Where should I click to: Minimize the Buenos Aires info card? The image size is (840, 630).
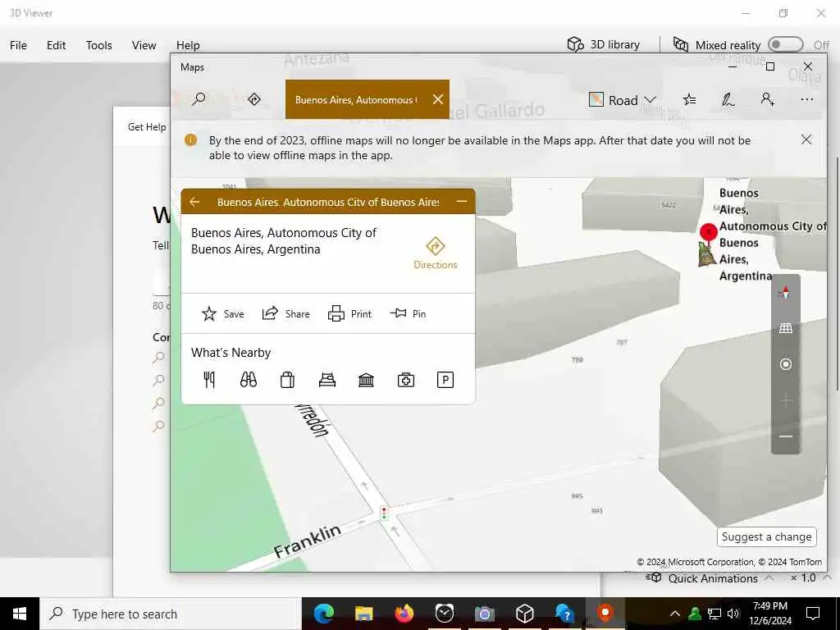click(462, 202)
